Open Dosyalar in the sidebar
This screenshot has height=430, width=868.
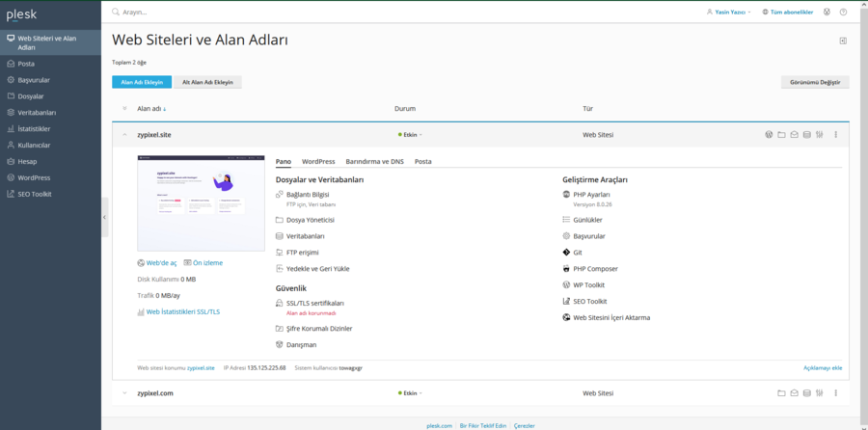pyautogui.click(x=50, y=96)
